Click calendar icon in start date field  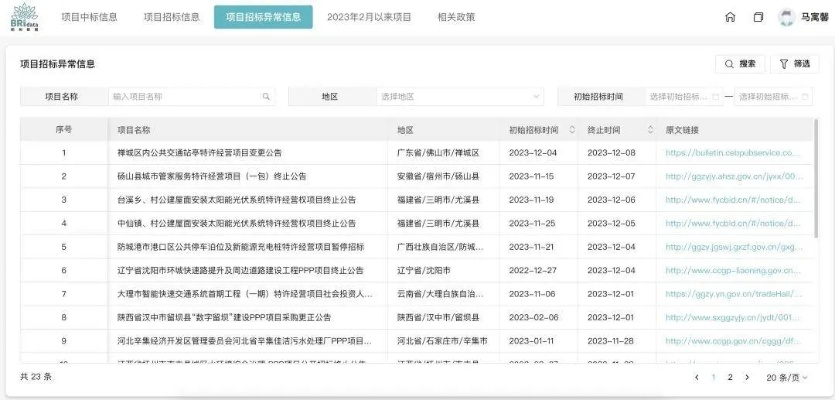(715, 97)
